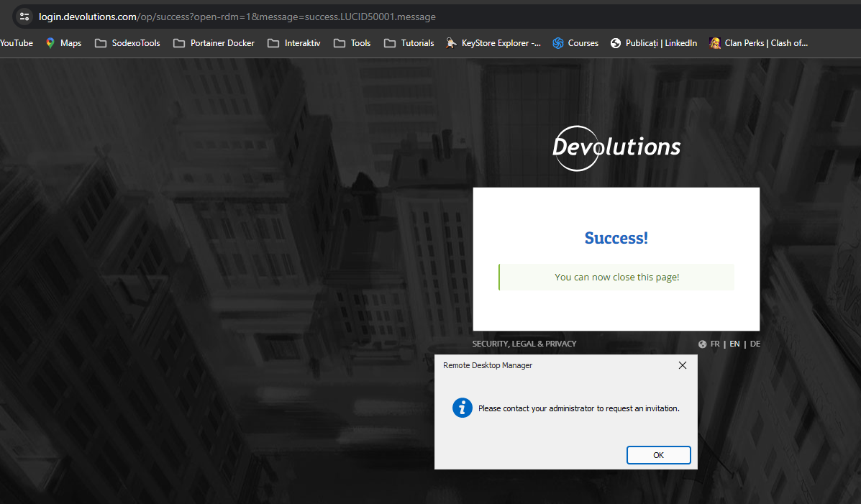Click the KeyStore Explorer favicon
Image resolution: width=861 pixels, height=504 pixels.
point(451,43)
